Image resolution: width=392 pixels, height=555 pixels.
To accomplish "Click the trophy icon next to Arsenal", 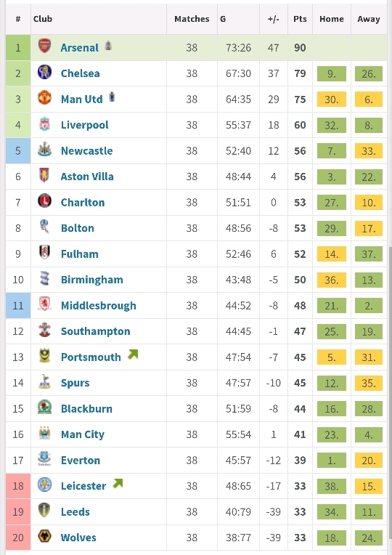I will pos(108,45).
